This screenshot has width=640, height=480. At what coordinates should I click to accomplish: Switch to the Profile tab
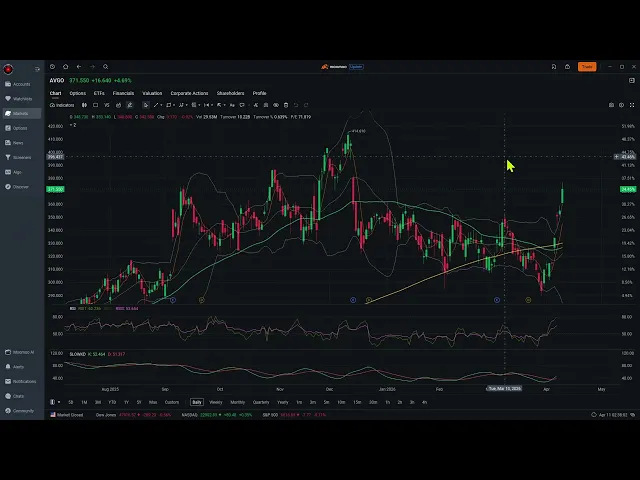259,93
